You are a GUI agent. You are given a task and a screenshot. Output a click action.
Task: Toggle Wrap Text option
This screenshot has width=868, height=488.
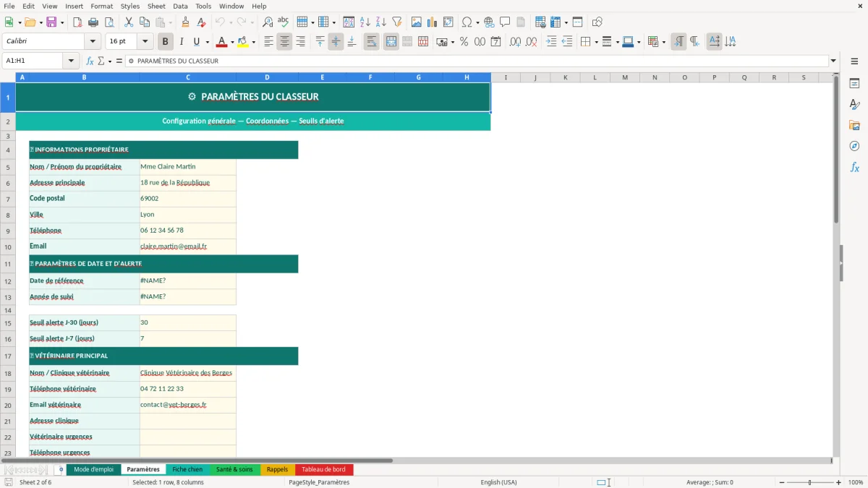coord(371,42)
